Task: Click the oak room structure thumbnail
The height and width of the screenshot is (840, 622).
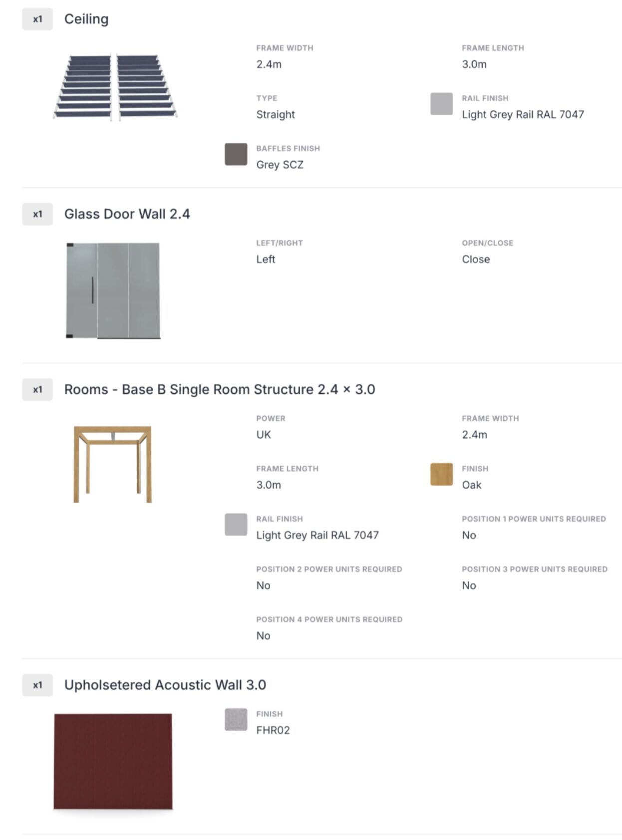Action: pos(112,464)
